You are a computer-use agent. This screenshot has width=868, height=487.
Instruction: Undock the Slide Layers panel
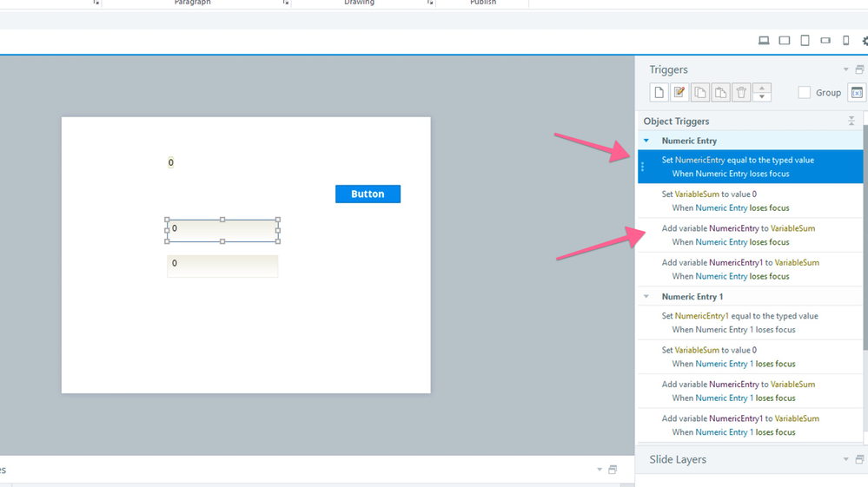pyautogui.click(x=859, y=459)
